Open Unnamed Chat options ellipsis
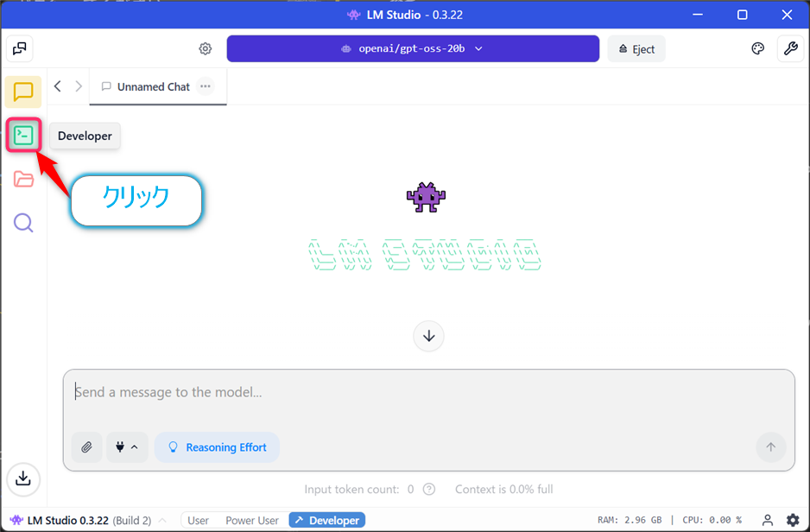 pyautogui.click(x=205, y=86)
